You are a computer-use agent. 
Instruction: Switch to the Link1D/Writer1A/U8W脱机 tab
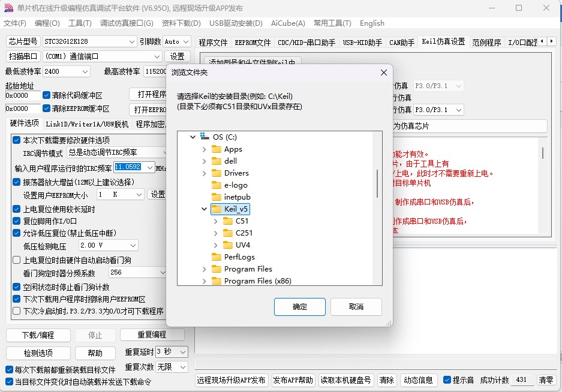pos(87,124)
